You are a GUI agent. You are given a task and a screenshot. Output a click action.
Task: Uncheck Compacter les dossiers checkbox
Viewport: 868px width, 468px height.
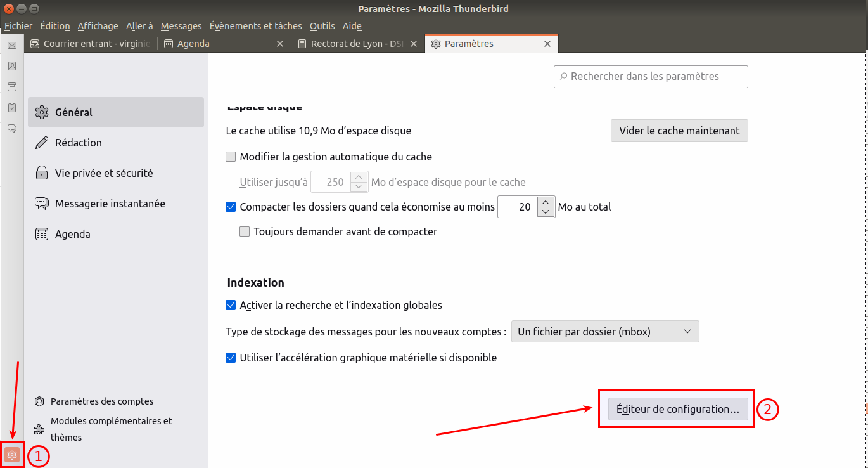[x=231, y=207]
